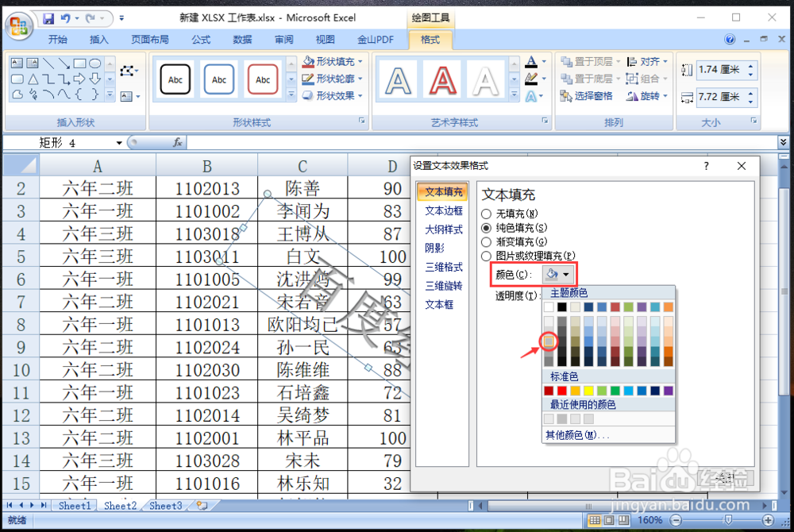Click More Colors (其他颜色) link
The height and width of the screenshot is (532, 794).
click(x=576, y=435)
